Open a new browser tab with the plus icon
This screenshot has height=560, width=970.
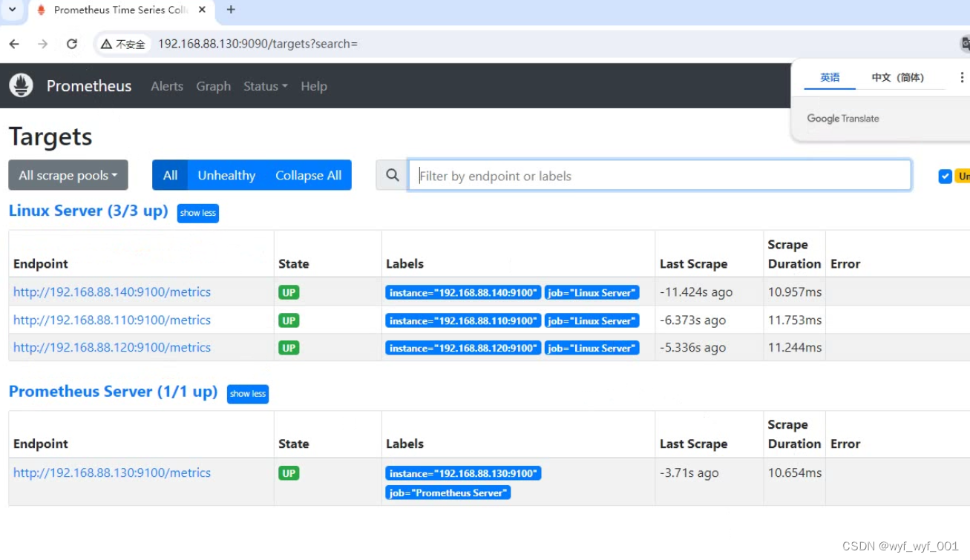pyautogui.click(x=231, y=10)
